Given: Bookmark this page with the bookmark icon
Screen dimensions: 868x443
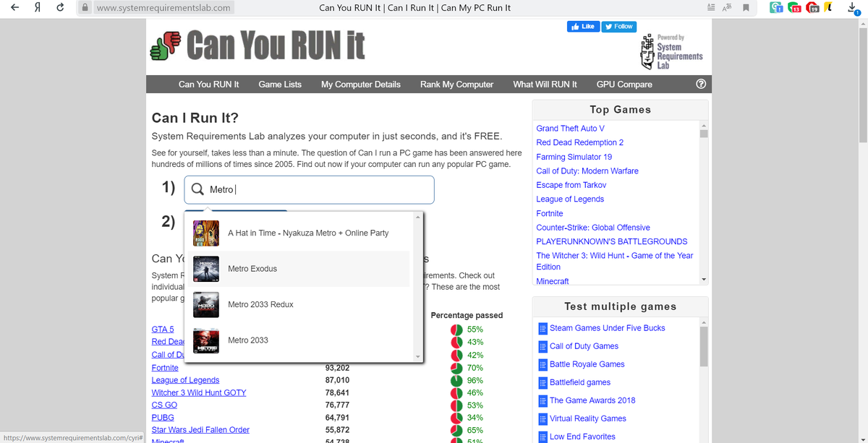Looking at the screenshot, I should 746,8.
